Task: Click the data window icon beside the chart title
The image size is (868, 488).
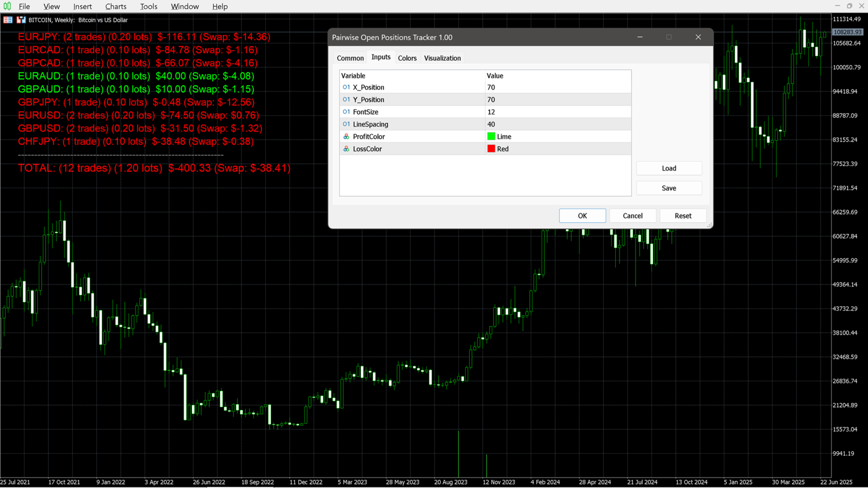Action: [x=7, y=20]
